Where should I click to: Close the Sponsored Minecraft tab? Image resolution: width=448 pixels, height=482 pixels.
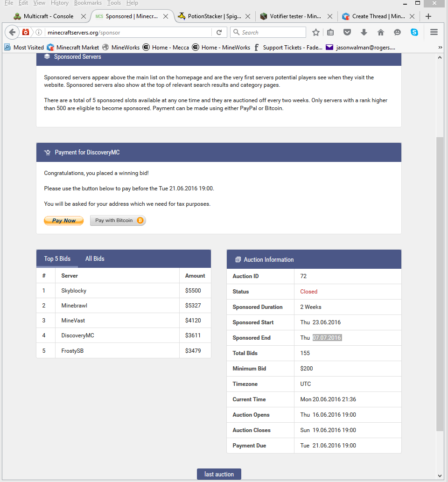coord(165,16)
